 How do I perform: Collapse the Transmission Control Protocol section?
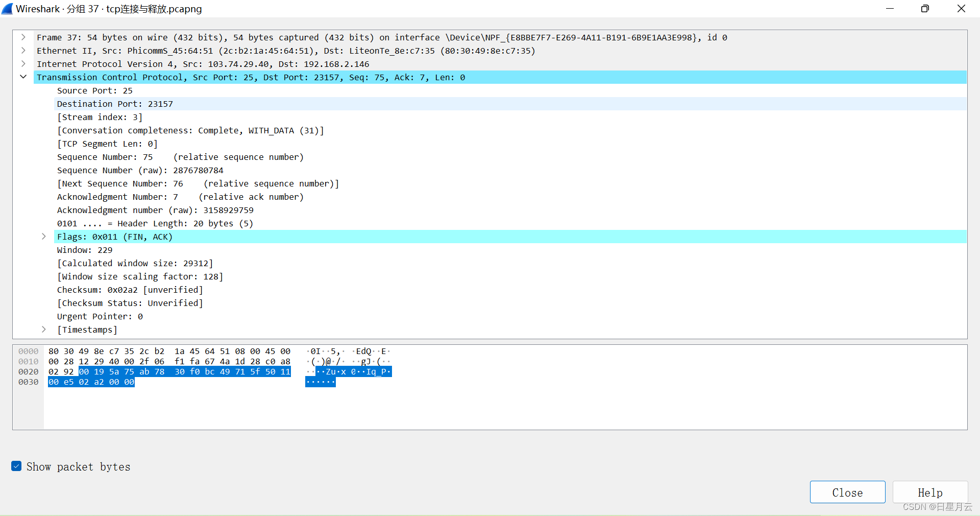(23, 77)
